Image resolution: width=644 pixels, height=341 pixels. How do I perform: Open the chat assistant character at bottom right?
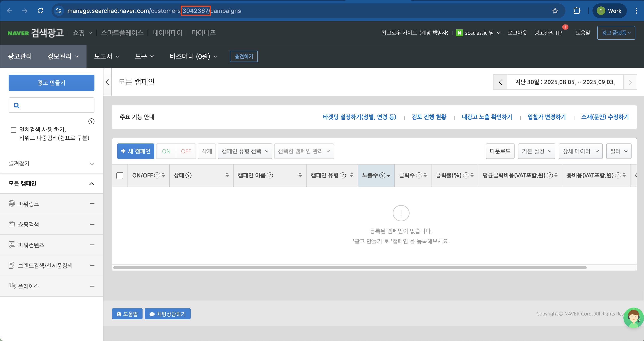(x=633, y=318)
